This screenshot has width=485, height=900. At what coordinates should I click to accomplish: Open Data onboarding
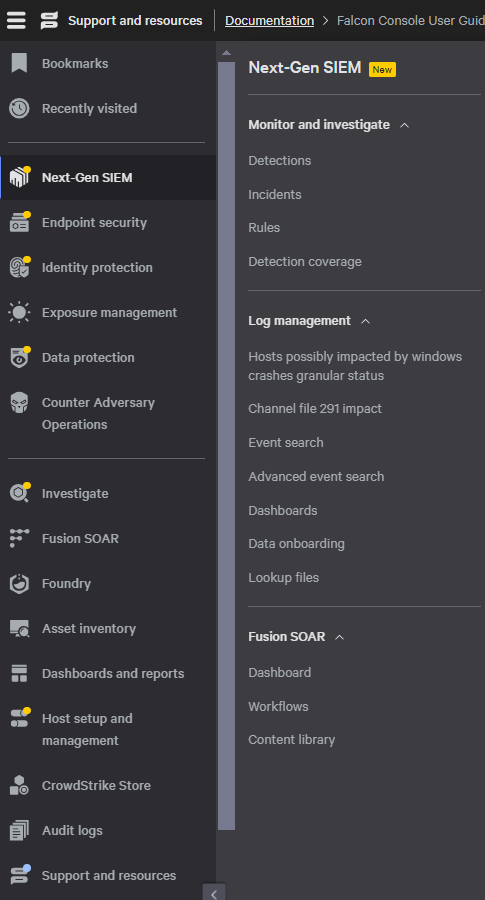(x=296, y=544)
